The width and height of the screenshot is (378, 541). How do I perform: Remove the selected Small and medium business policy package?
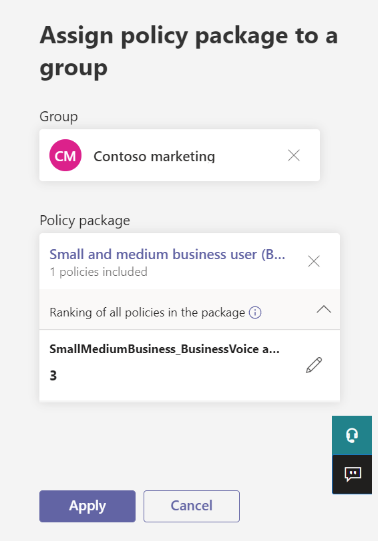tap(314, 261)
